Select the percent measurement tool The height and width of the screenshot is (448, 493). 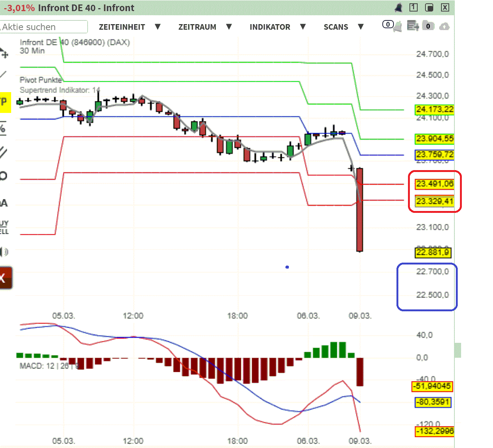(x=4, y=128)
